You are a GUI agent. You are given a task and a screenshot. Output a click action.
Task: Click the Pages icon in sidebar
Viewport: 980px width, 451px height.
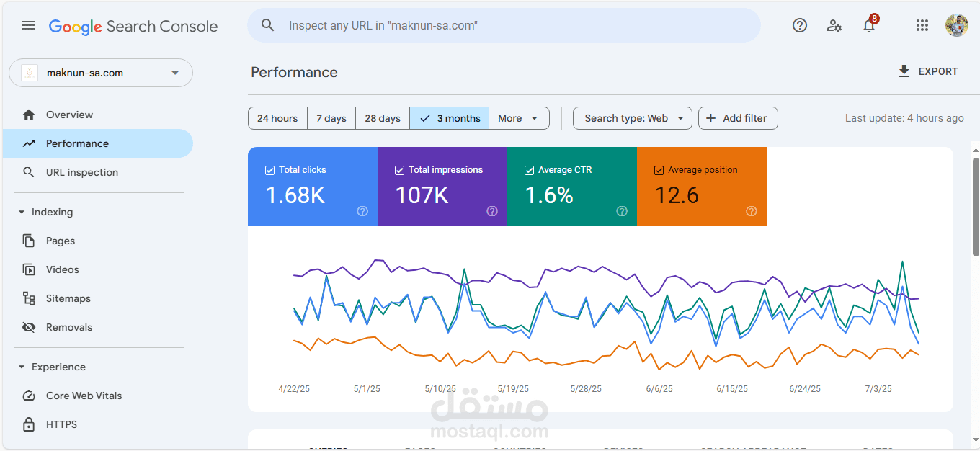[29, 241]
